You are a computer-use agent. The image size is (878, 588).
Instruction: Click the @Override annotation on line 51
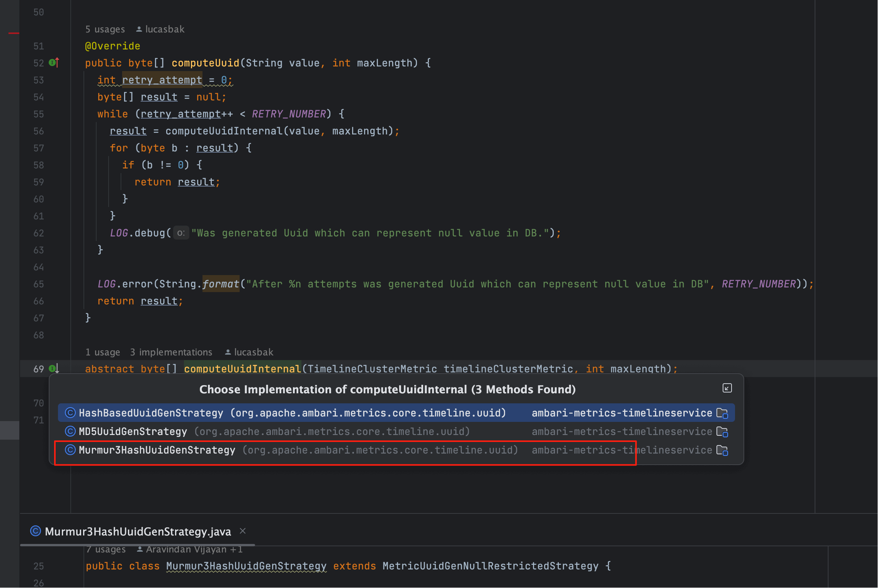pos(112,46)
